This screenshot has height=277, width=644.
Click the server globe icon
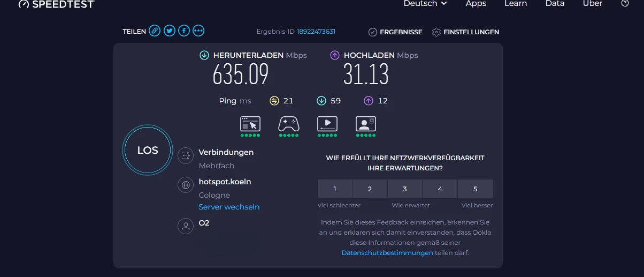(x=186, y=185)
